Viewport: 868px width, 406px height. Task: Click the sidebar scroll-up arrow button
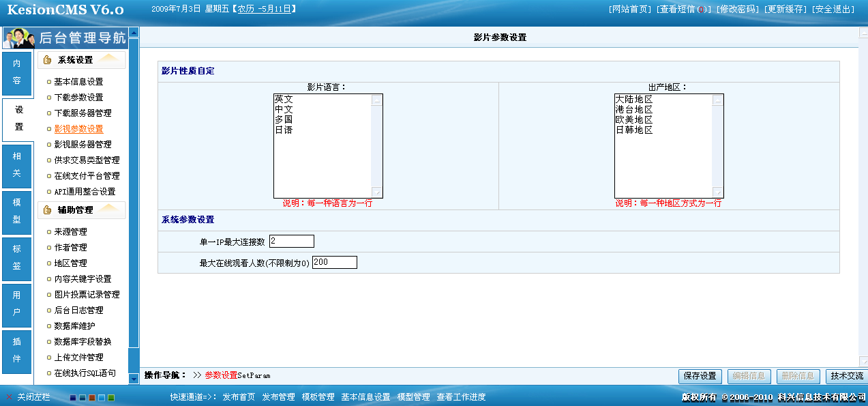(134, 32)
